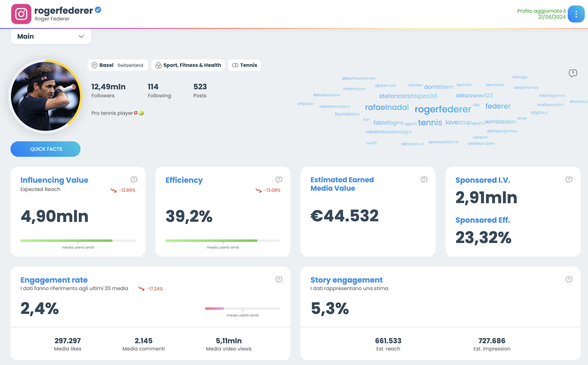588x365 pixels.
Task: Click the 'Pro tennis player' bio text
Action: 118,113
